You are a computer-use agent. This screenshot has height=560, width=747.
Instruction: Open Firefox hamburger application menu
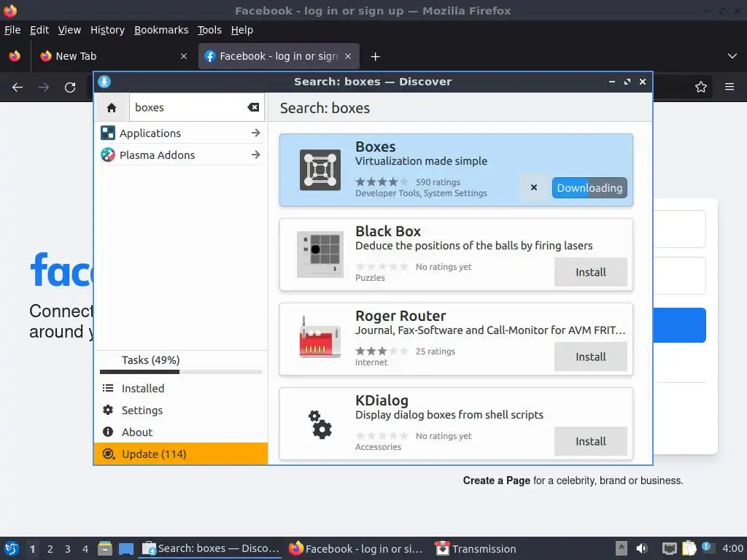(729, 87)
